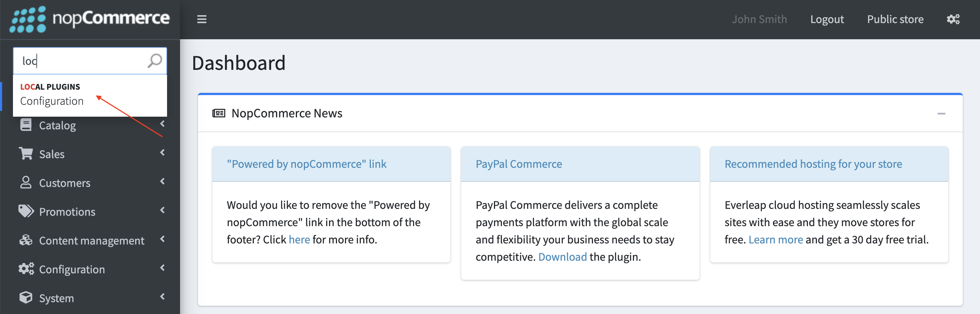Open the System menu
980x314 pixels.
90,298
